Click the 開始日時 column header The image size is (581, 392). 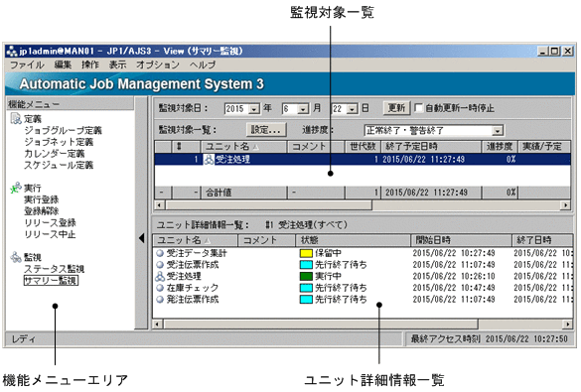pyautogui.click(x=461, y=240)
